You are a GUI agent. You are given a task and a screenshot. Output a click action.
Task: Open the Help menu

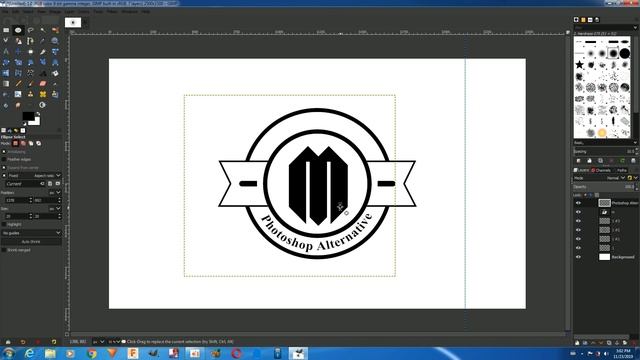coord(146,11)
